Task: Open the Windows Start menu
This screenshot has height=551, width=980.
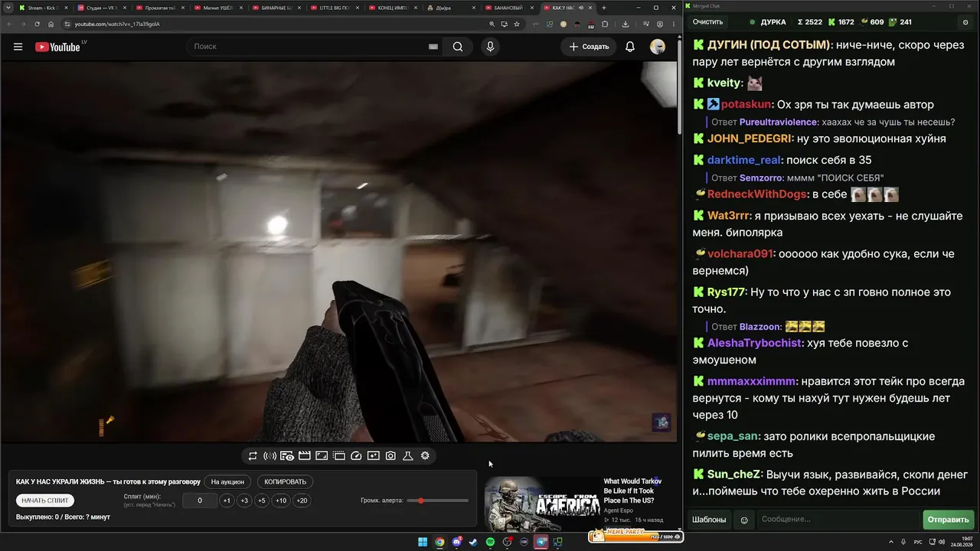Action: 423,543
